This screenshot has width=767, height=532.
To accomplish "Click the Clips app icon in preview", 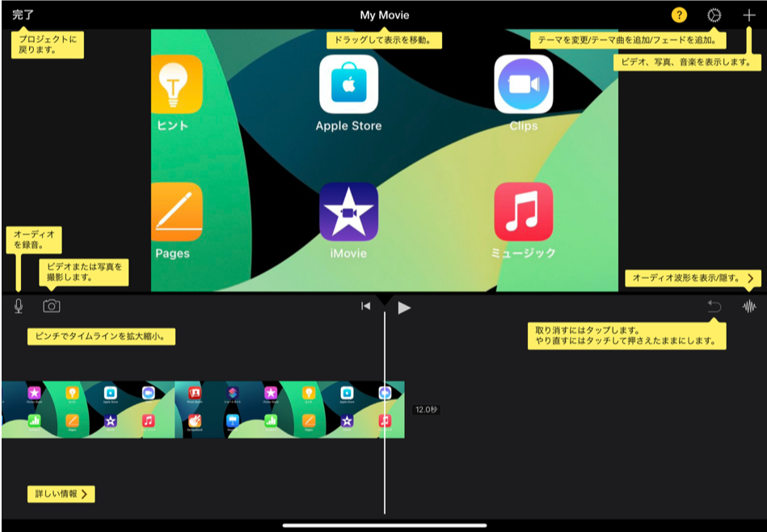I will (524, 84).
